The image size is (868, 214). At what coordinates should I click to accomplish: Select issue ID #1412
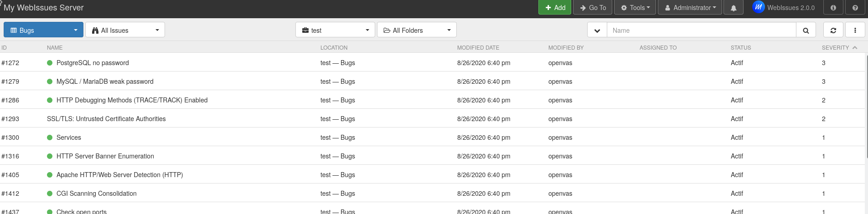[x=10, y=194]
